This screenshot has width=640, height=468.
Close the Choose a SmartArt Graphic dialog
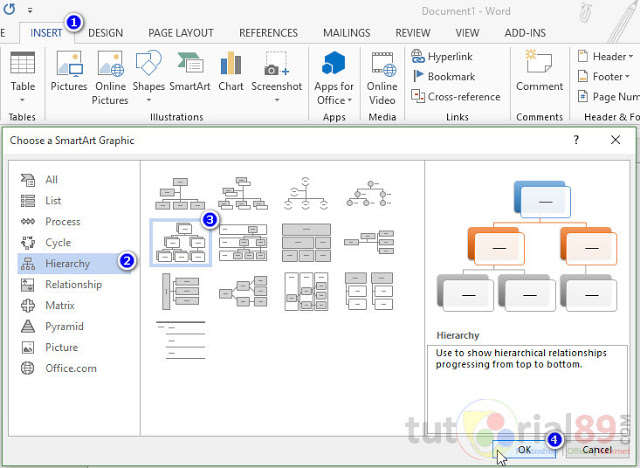tap(616, 140)
